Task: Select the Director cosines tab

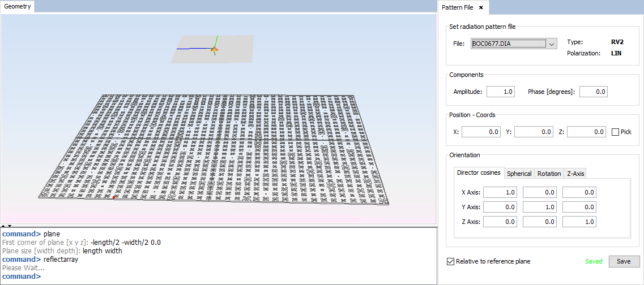Action: click(x=479, y=173)
